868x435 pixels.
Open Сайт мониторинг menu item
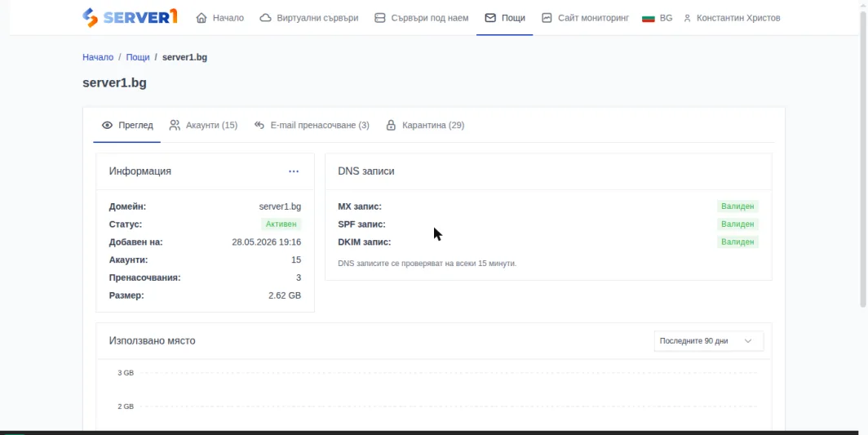[586, 18]
